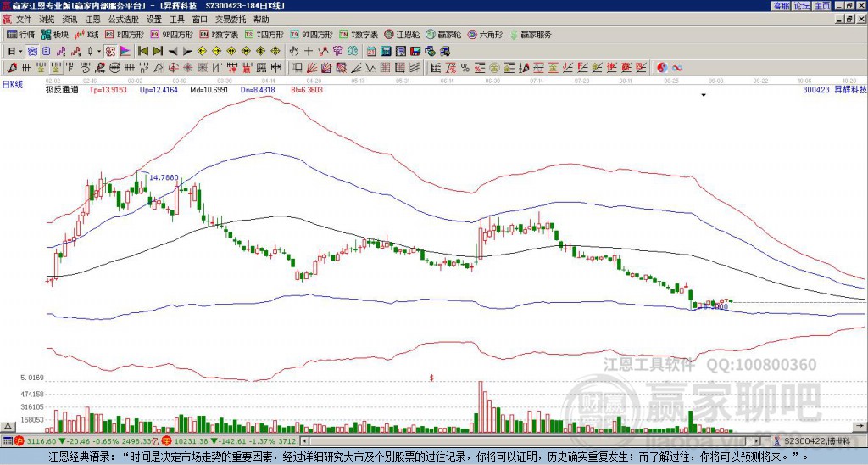
Task: Open the 江恩 menu
Action: click(93, 20)
